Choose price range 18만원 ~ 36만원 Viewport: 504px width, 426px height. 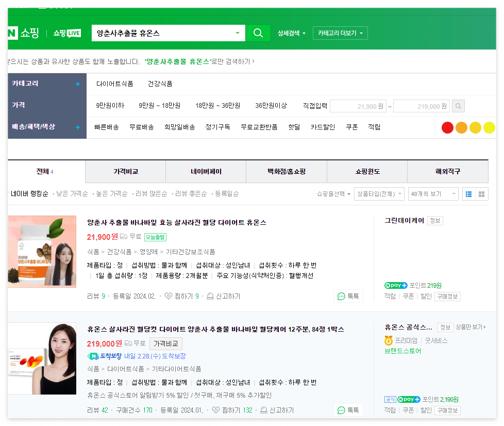pos(218,106)
